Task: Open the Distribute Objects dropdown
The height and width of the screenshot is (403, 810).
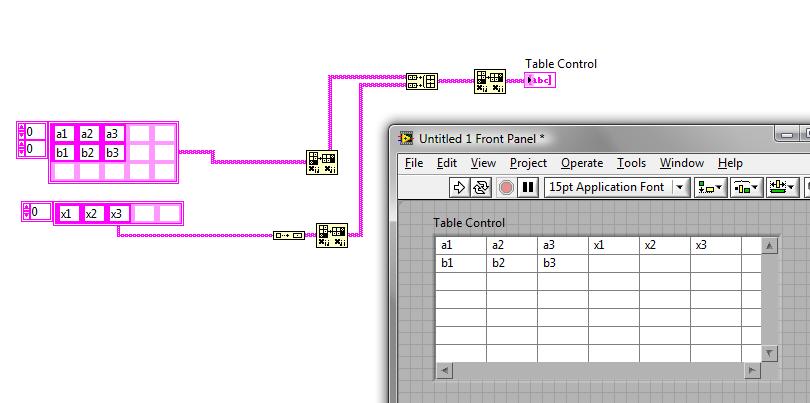Action: coord(746,187)
